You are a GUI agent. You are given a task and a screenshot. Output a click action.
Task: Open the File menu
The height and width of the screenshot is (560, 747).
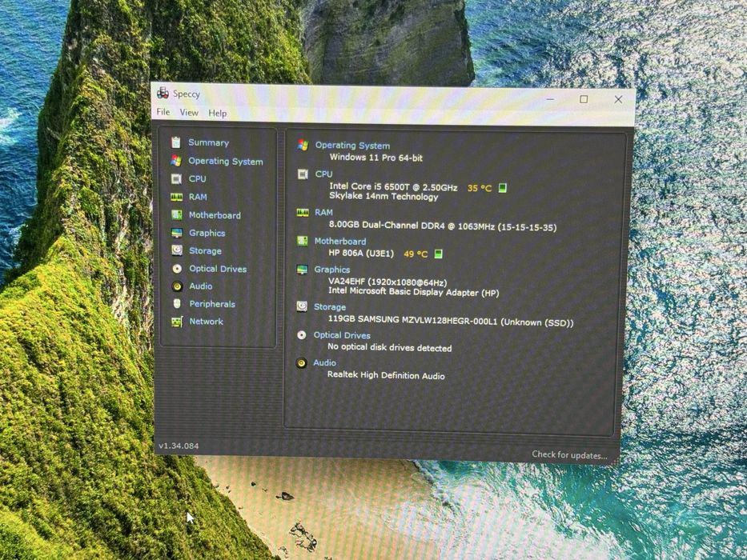tap(163, 112)
